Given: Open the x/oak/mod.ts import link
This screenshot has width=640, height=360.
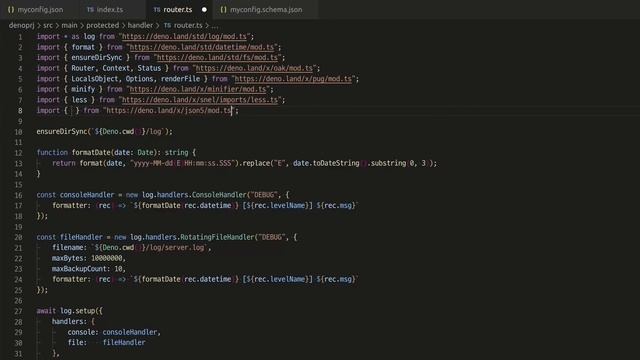Looking at the screenshot, I should coord(254,68).
